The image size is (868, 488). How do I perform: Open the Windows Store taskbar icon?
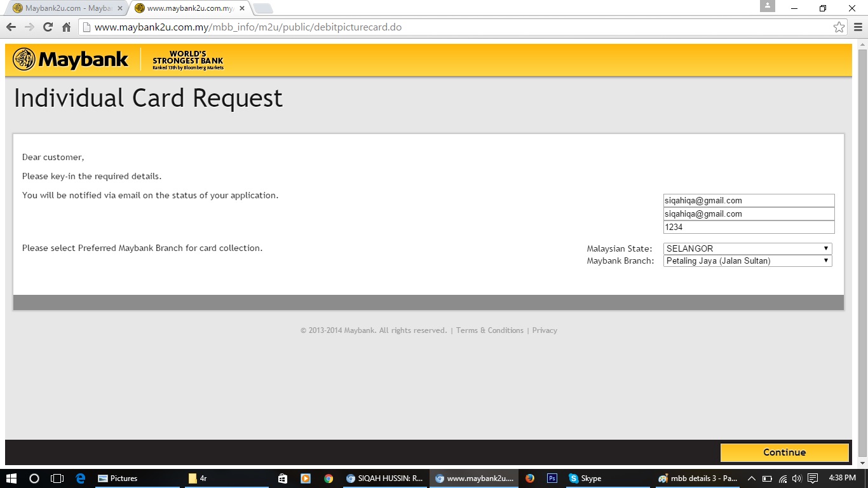(x=283, y=478)
